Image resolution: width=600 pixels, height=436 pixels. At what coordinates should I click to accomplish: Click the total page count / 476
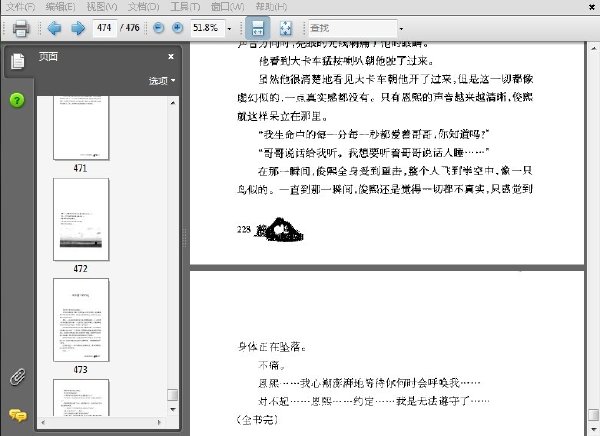130,28
